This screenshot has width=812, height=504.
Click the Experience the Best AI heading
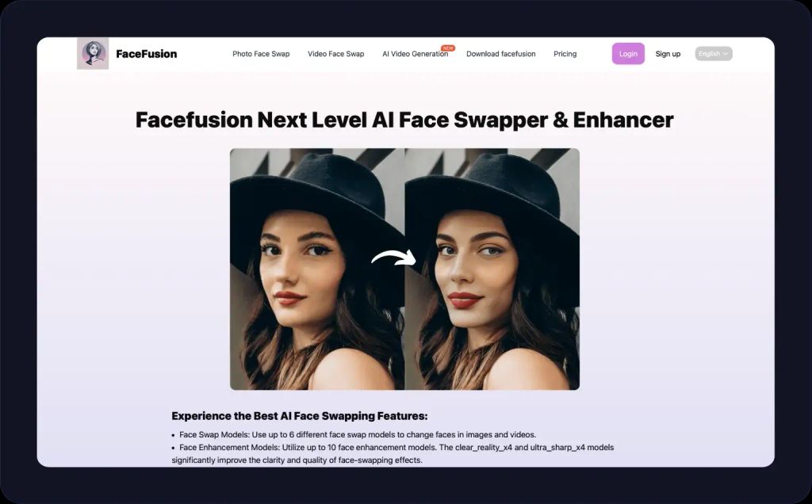[300, 416]
